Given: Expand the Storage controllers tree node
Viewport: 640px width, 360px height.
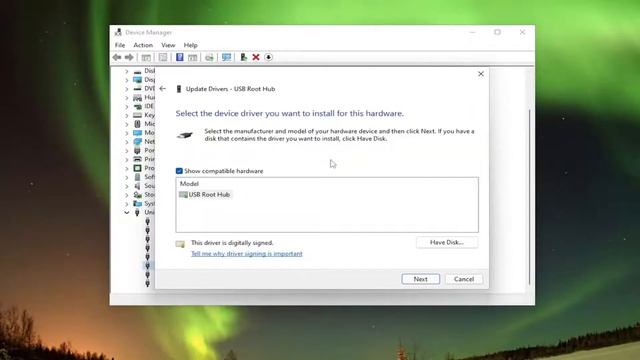Looking at the screenshot, I should 127,195.
